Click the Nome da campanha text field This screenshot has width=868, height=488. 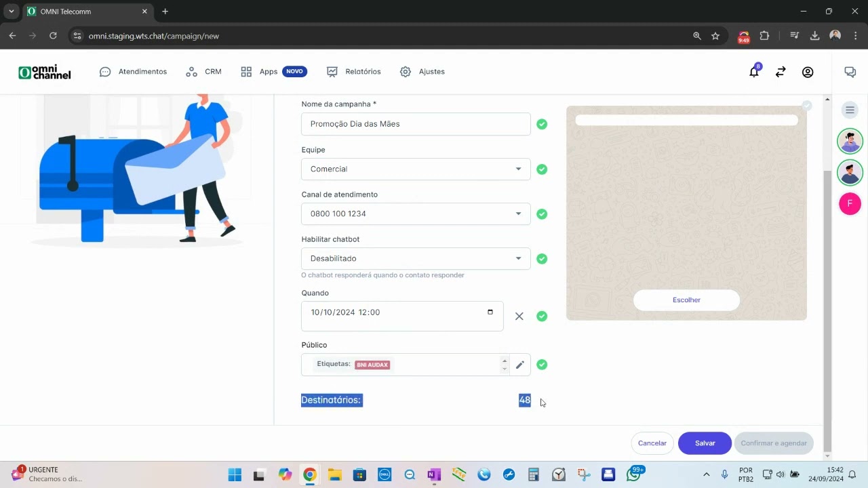click(x=416, y=124)
